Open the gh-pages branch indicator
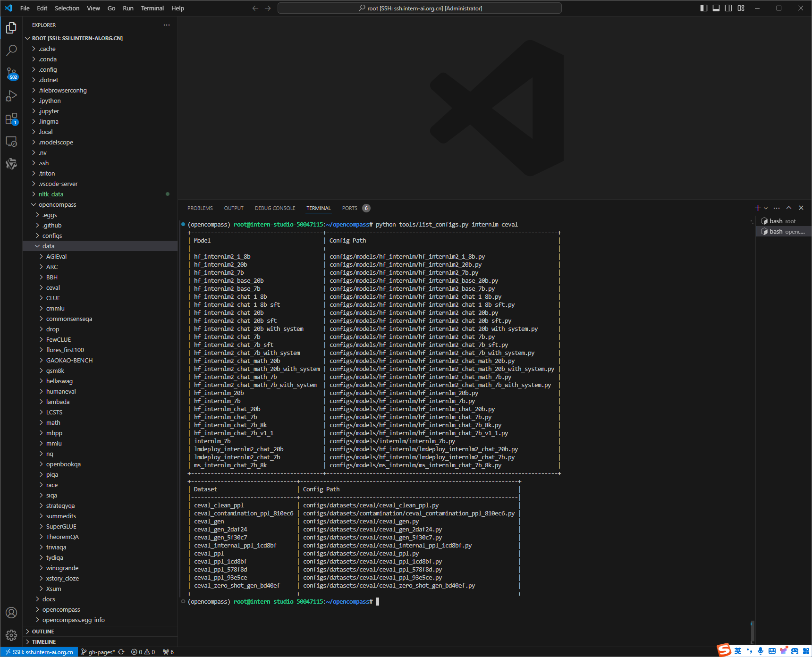This screenshot has width=812, height=657. 98,652
